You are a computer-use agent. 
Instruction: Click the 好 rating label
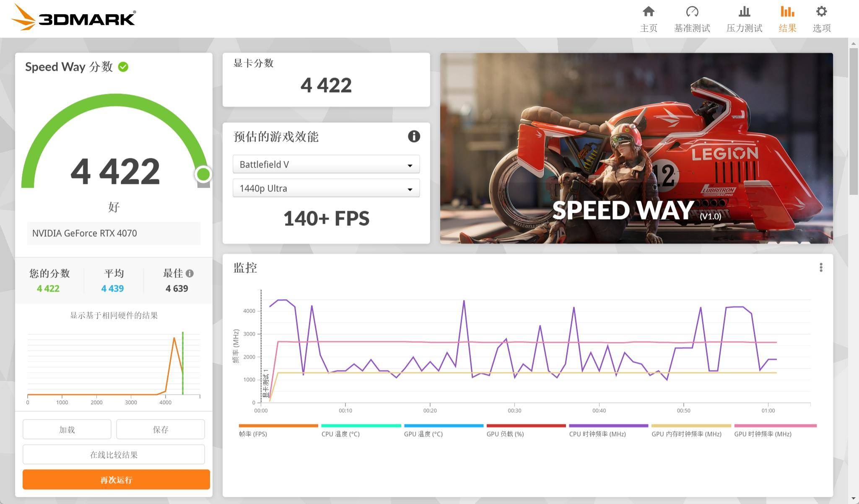point(114,207)
